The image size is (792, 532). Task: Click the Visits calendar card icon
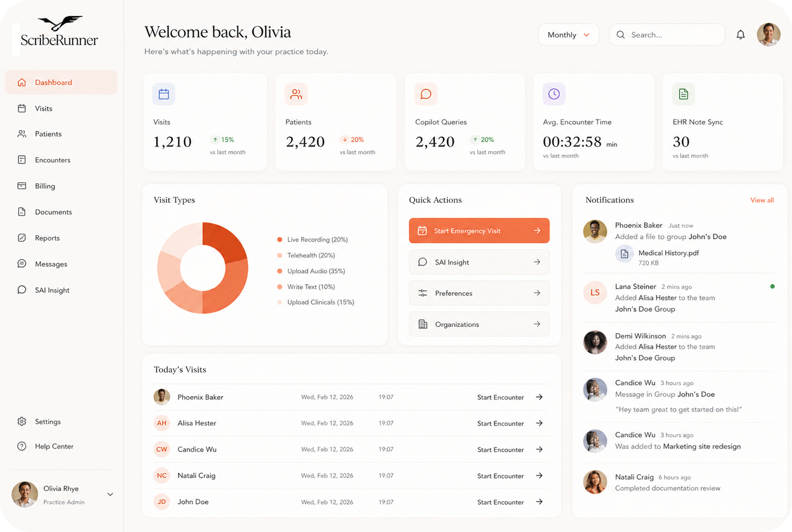pos(164,94)
